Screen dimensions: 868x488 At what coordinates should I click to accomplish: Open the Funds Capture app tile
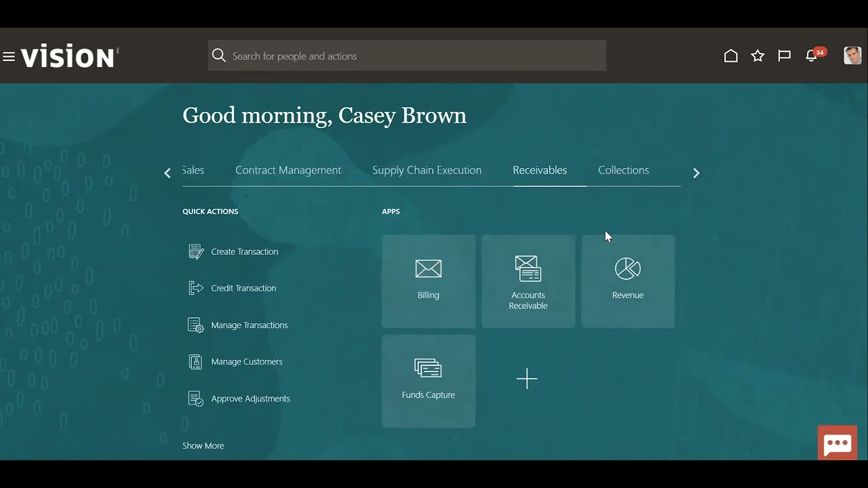pos(429,381)
